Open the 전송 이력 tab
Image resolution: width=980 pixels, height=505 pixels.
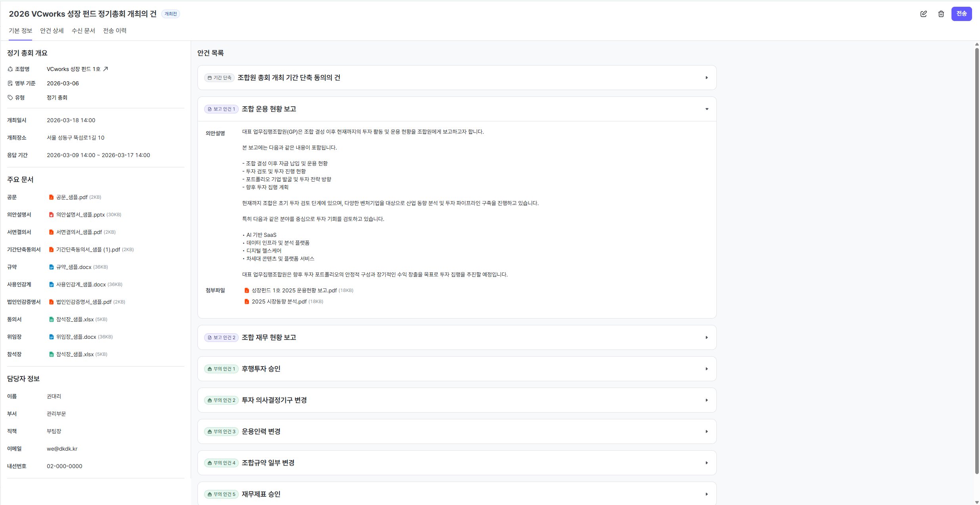coord(115,31)
